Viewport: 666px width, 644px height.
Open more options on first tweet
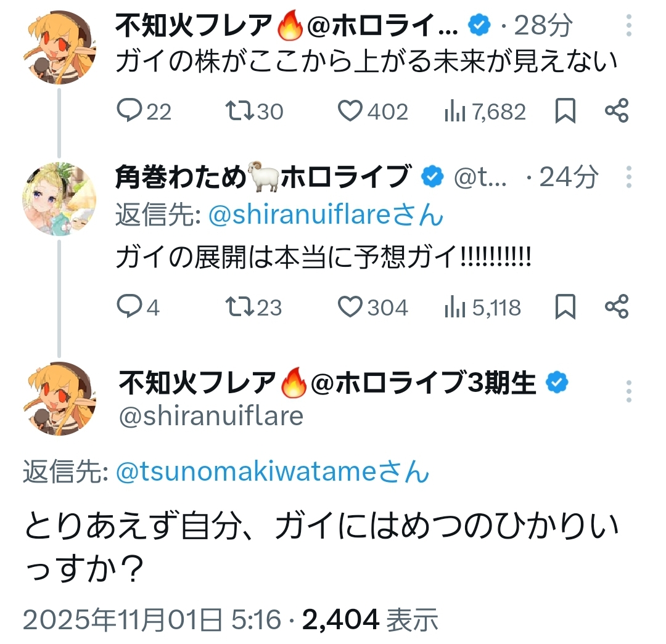point(628,25)
